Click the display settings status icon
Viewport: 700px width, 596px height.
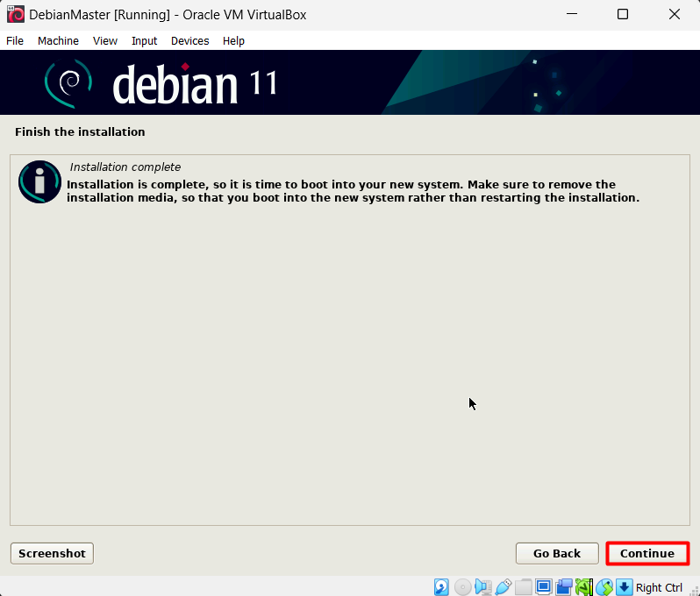pos(544,587)
